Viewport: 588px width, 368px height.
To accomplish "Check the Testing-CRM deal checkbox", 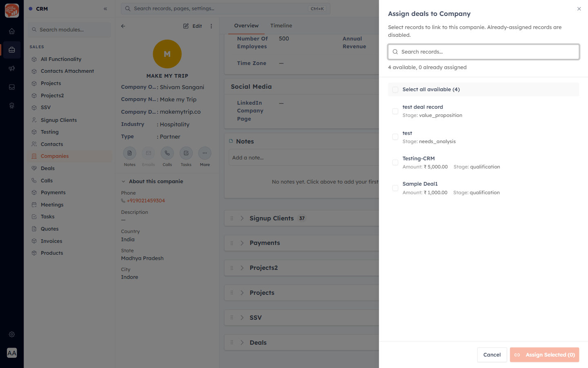I will tap(395, 163).
